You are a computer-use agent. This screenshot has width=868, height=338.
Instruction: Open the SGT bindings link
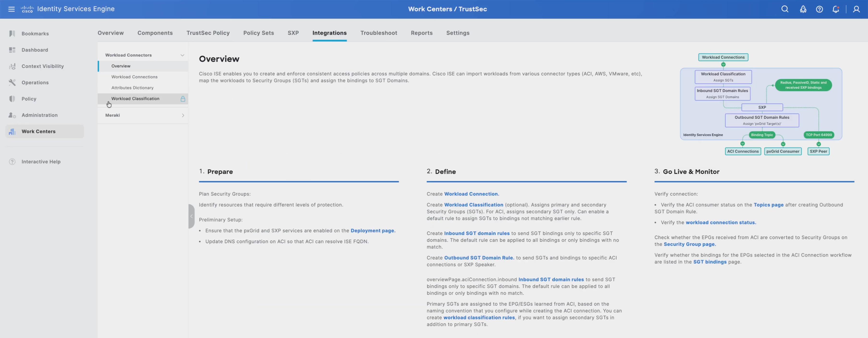click(x=710, y=262)
